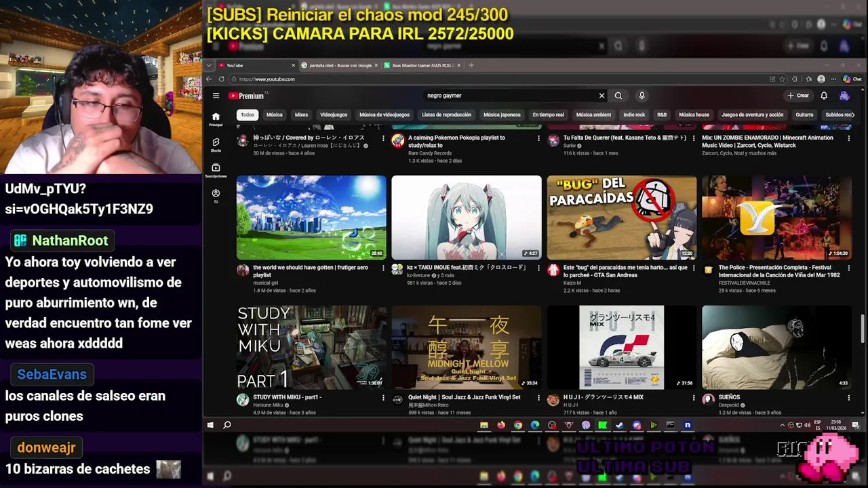The height and width of the screenshot is (488, 868).
Task: Open Firefox from the taskbar
Action: coord(501,425)
